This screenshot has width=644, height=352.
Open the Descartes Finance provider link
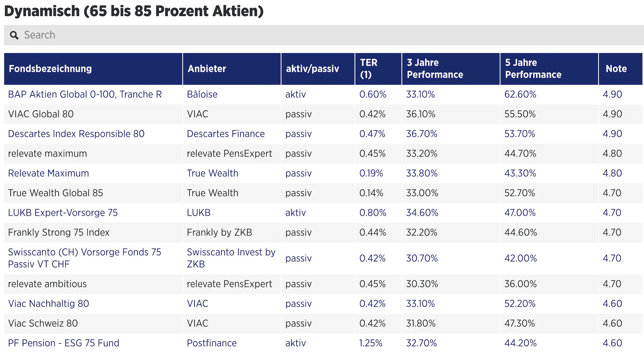pos(225,134)
